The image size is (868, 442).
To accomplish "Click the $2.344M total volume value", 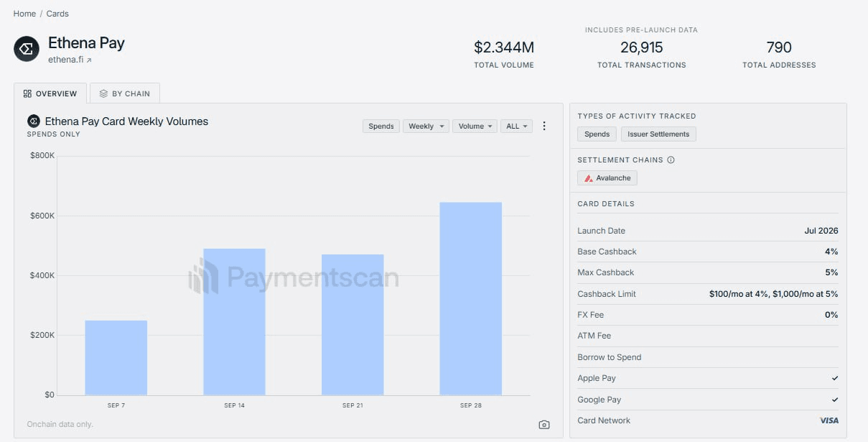I will tap(504, 47).
